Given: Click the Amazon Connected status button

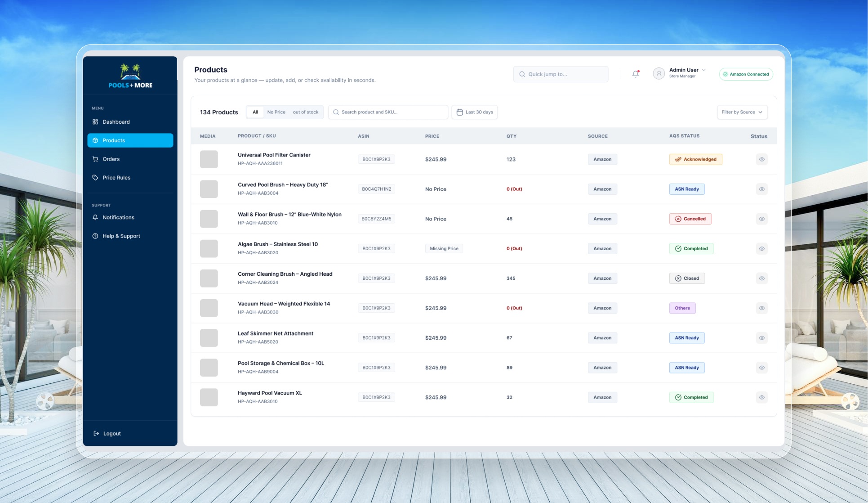Looking at the screenshot, I should (x=746, y=74).
